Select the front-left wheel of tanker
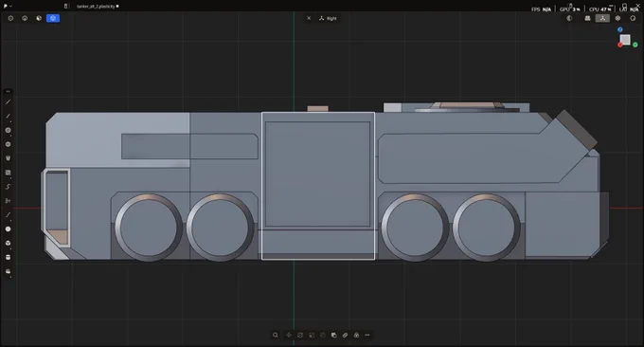The width and height of the screenshot is (644, 347). tap(148, 228)
